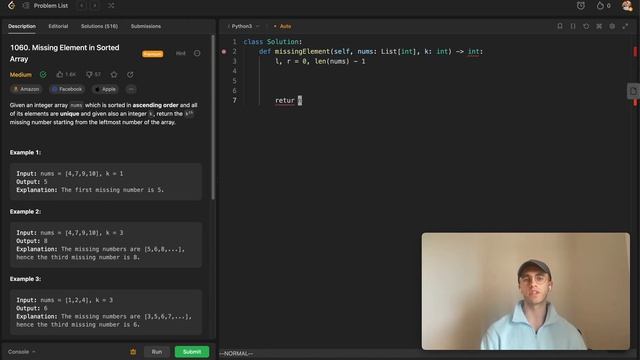Screen dimensions: 640x360
Task: Click the 'Example 1:' heading
Action: pos(25,152)
